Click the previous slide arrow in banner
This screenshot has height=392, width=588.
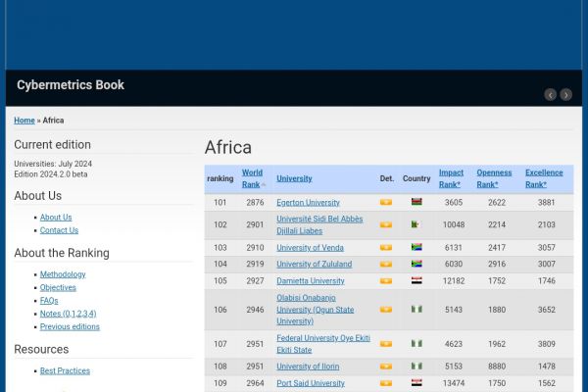click(550, 95)
